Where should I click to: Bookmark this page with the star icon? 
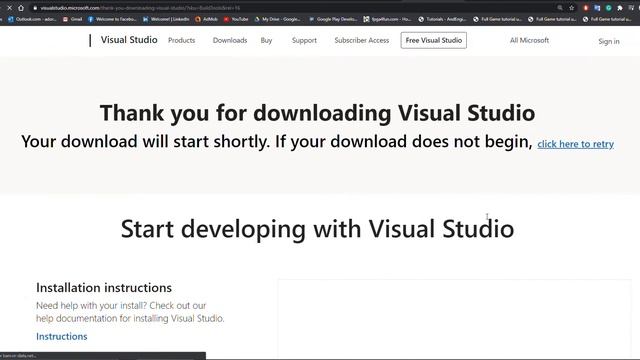[x=571, y=8]
